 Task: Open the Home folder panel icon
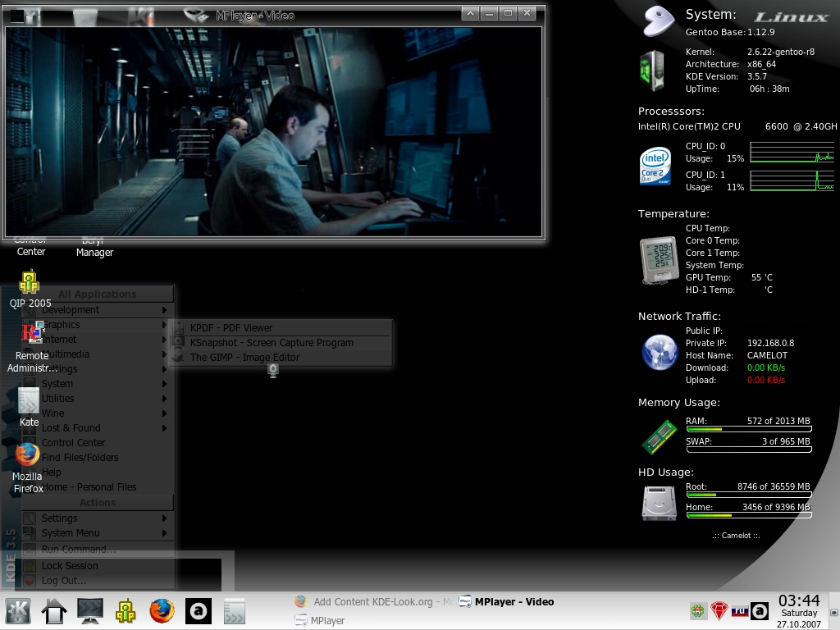(53, 611)
